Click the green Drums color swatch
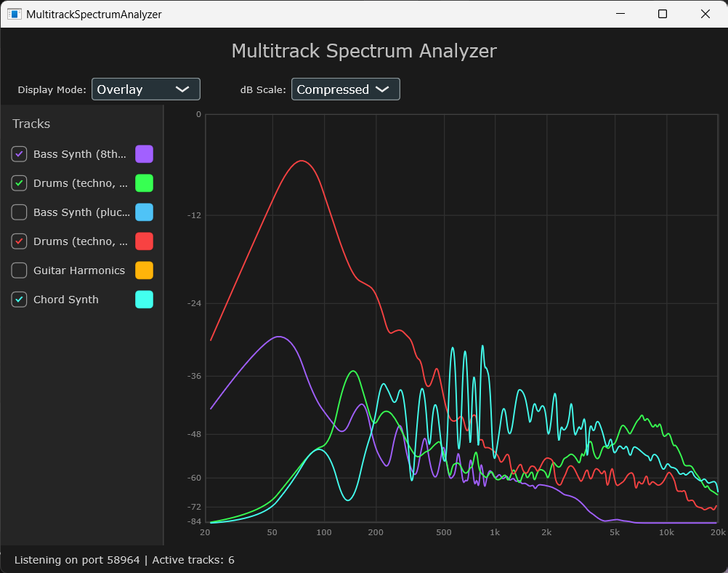The height and width of the screenshot is (573, 728). pyautogui.click(x=143, y=183)
